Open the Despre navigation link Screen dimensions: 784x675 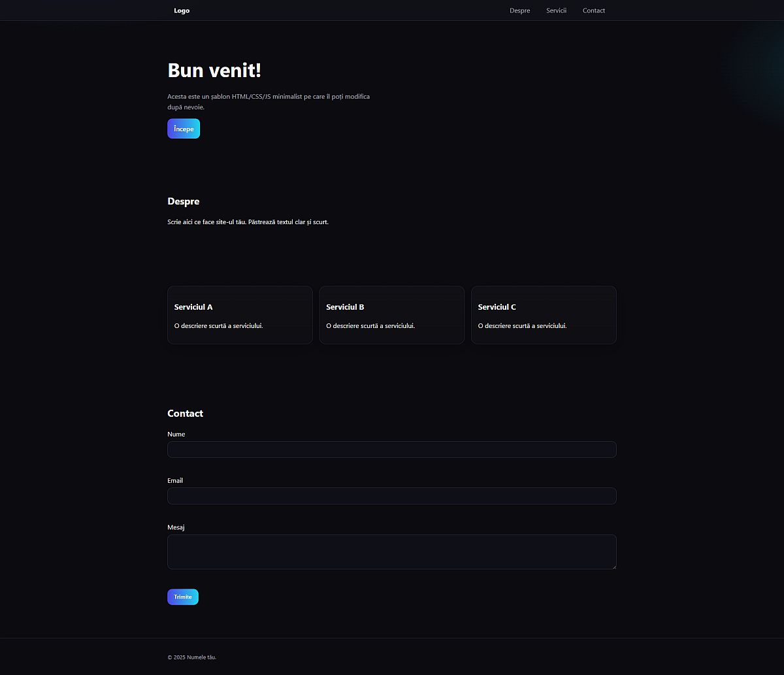point(520,10)
